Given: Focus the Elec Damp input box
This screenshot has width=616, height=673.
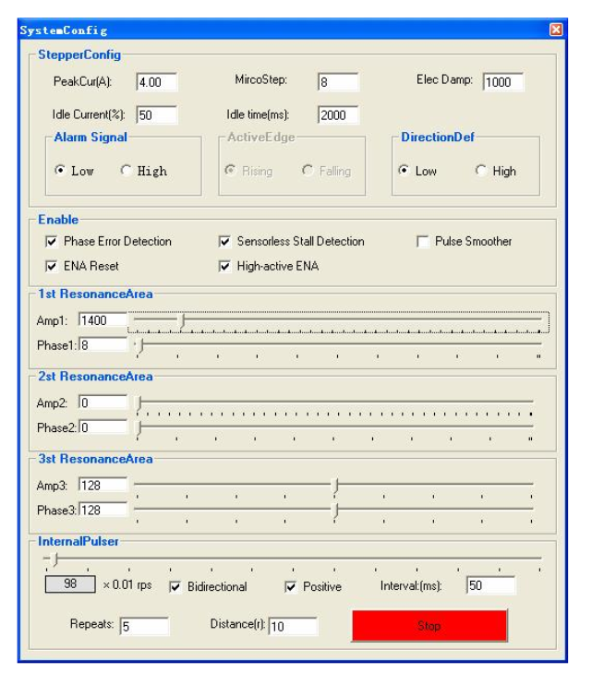Looking at the screenshot, I should 502,82.
